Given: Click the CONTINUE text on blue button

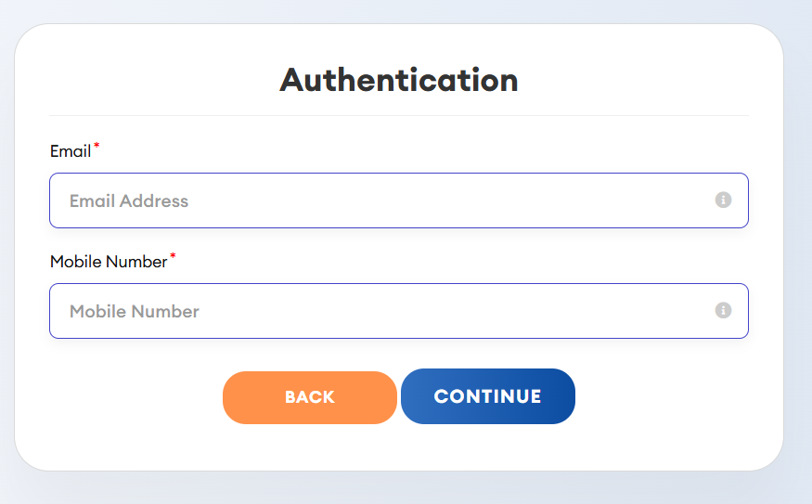Looking at the screenshot, I should [x=487, y=396].
